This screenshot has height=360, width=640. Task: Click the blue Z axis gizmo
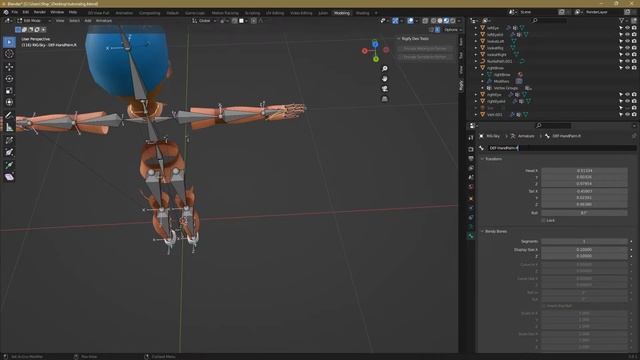tap(375, 44)
